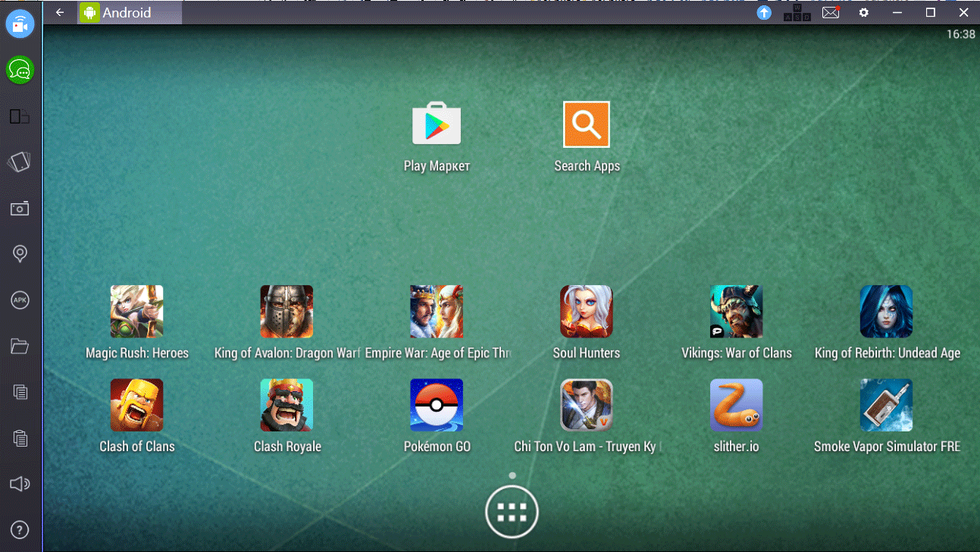Open the Search Apps icon

pyautogui.click(x=587, y=124)
